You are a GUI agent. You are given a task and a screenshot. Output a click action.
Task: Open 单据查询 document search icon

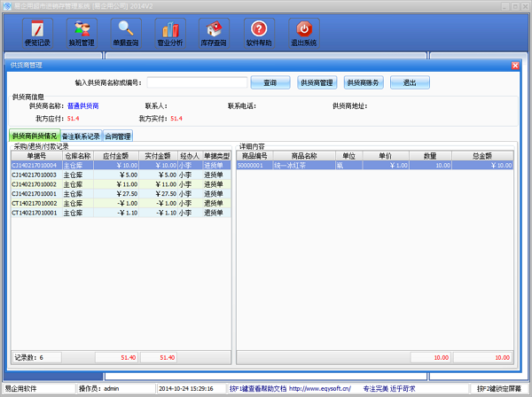(126, 33)
